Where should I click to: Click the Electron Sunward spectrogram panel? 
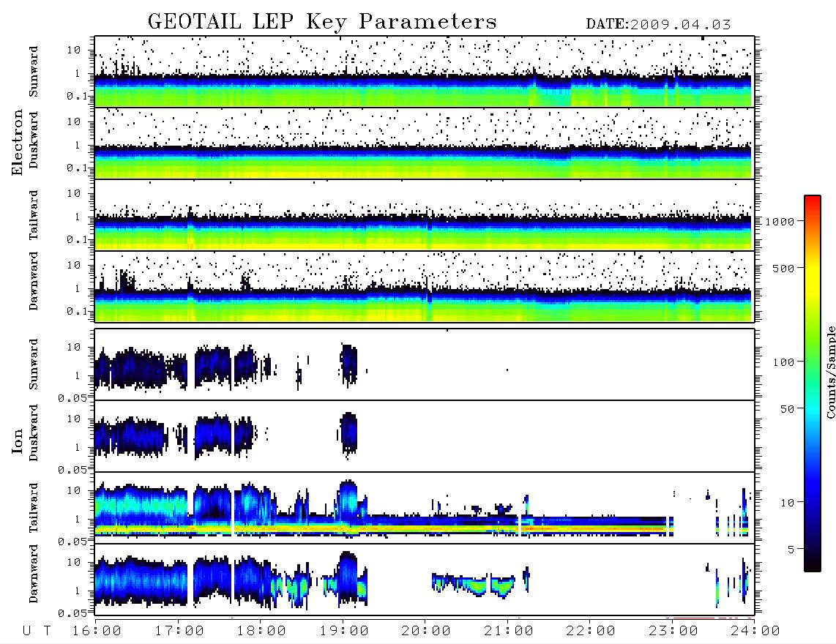425,72
